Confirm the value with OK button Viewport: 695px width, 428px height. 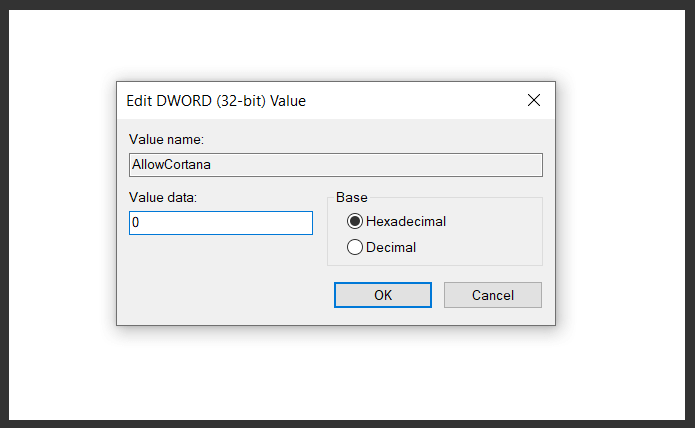tap(383, 295)
